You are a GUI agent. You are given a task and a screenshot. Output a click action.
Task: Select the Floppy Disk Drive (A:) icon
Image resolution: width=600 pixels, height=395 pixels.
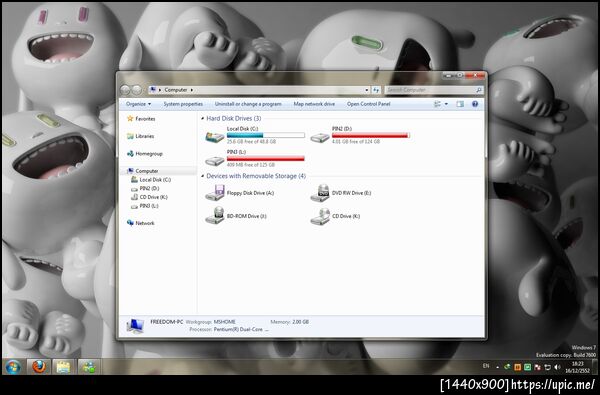coord(215,193)
